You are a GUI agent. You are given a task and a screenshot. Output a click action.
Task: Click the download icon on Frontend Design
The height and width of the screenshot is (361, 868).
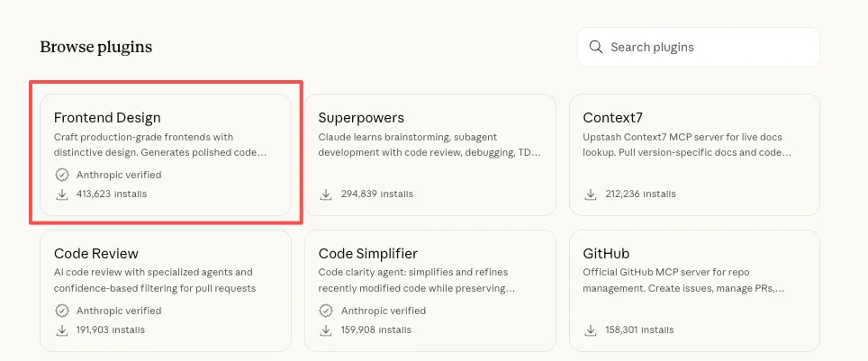(x=62, y=194)
